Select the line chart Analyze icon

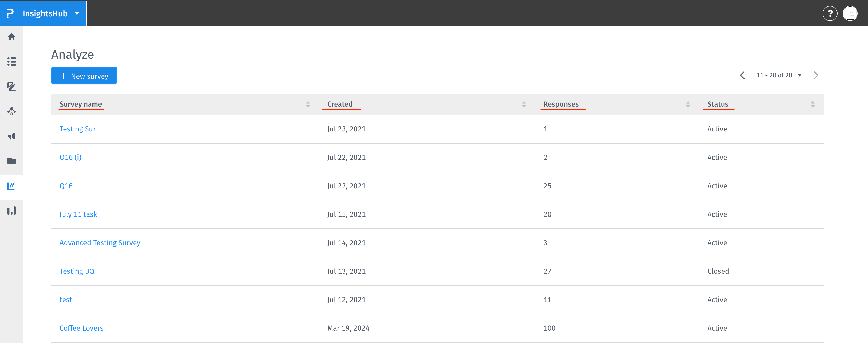11,186
